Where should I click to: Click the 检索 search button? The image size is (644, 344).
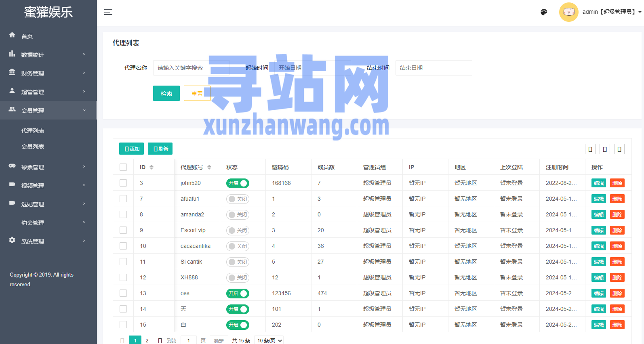(x=166, y=94)
